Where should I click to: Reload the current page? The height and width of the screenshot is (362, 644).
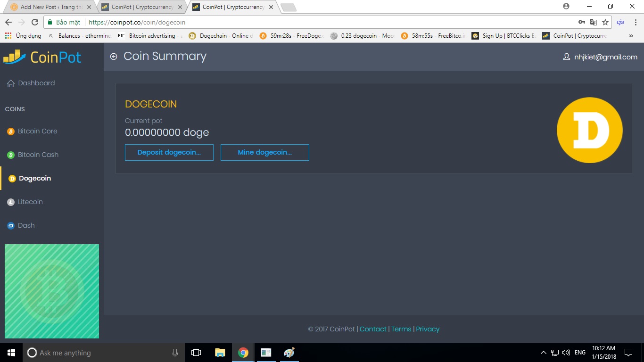tap(35, 22)
